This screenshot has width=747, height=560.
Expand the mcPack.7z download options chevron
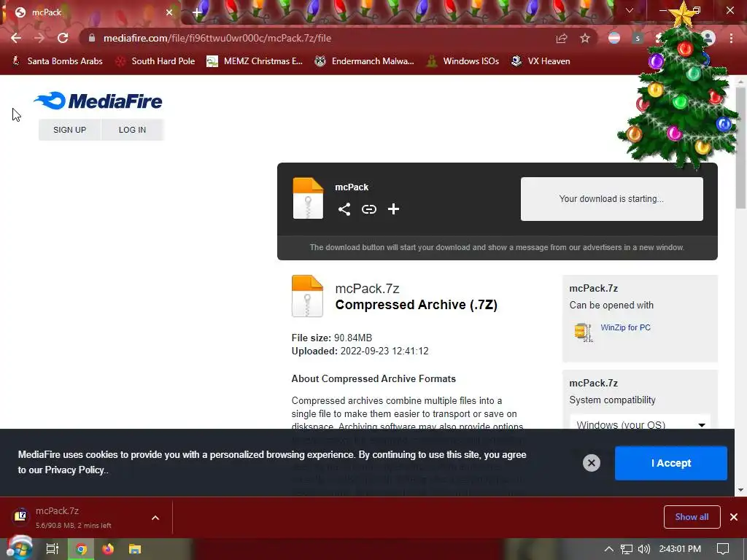(x=155, y=518)
